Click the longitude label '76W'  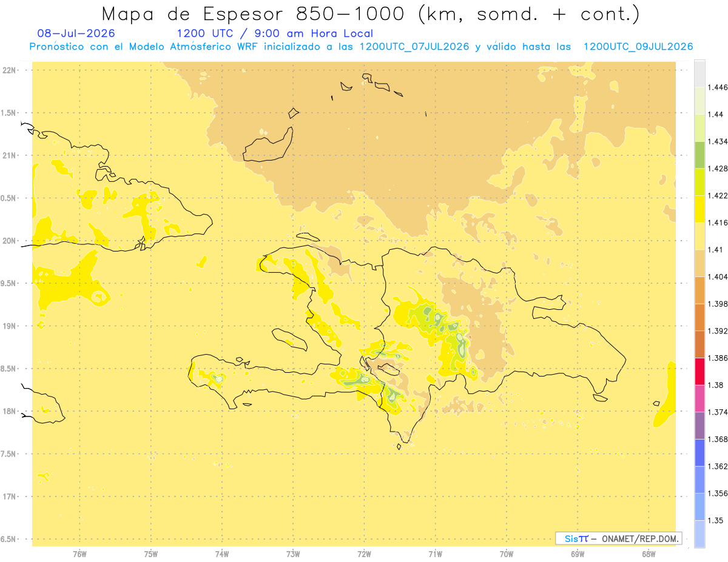pyautogui.click(x=79, y=554)
